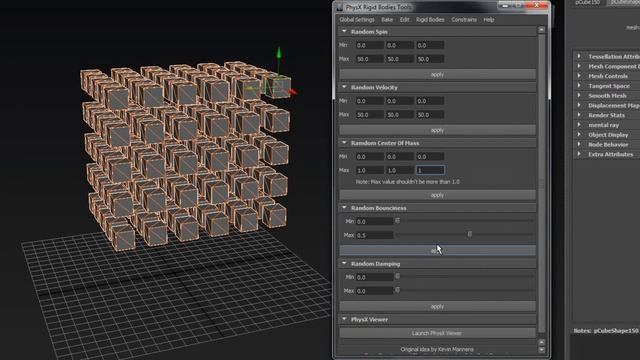Click Random Bounciness Max value field
The width and height of the screenshot is (640, 360).
click(374, 235)
